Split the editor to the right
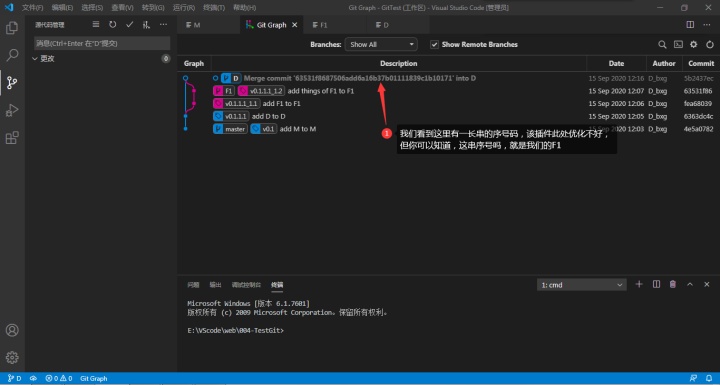This screenshot has width=720, height=385. pyautogui.click(x=690, y=24)
